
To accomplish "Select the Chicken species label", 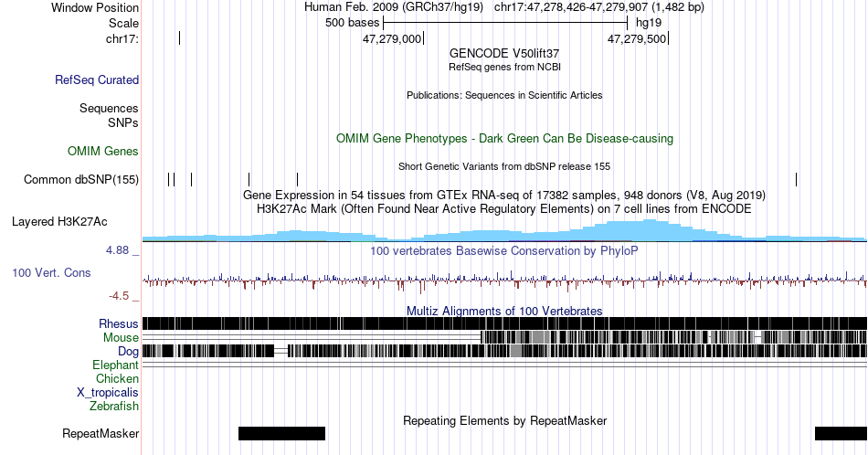I will (117, 378).
